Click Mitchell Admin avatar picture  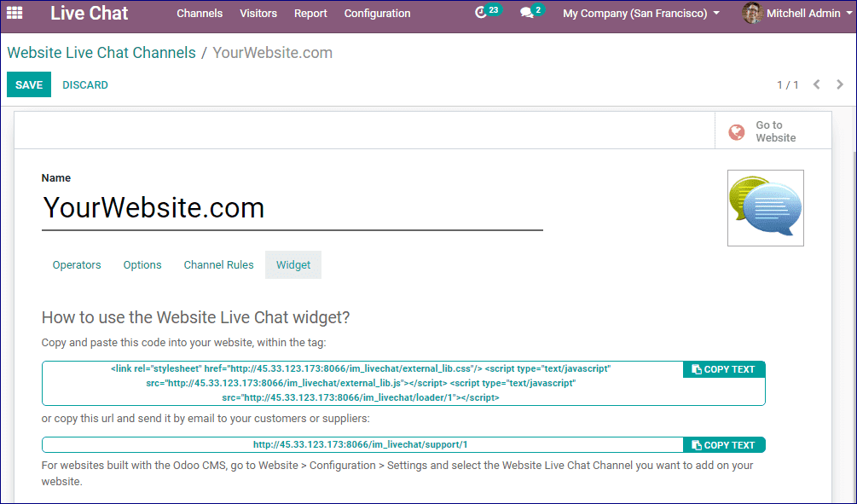(x=752, y=13)
